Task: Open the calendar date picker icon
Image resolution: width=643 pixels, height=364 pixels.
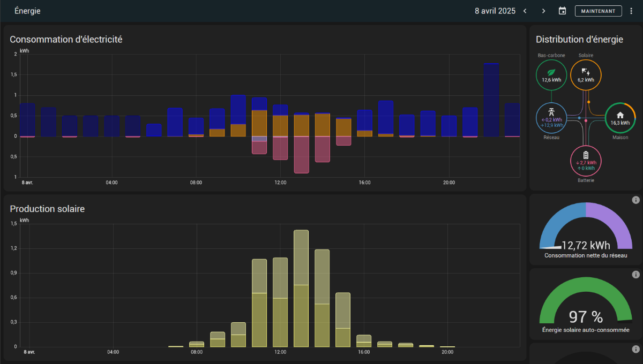Action: [562, 11]
